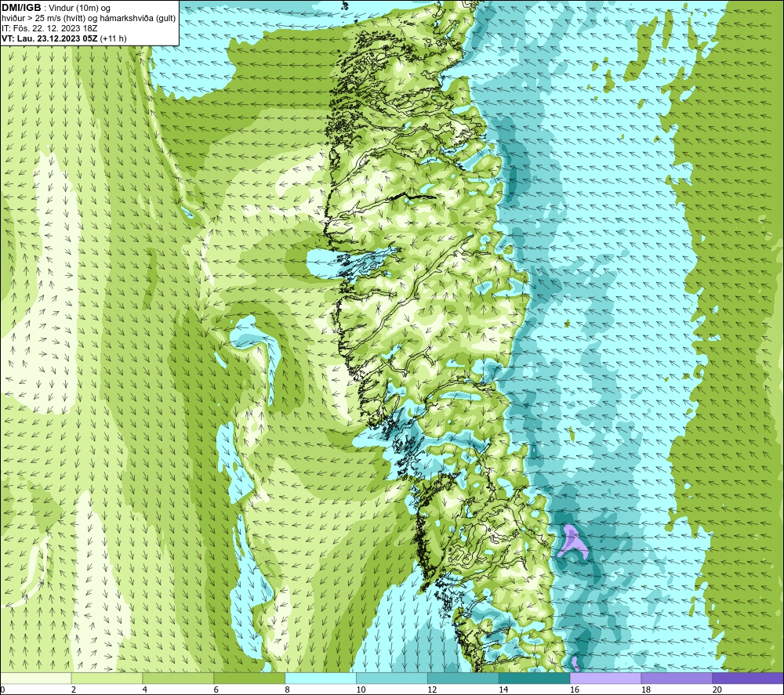Click the legend value "4"
784x695 pixels.
[x=145, y=690]
